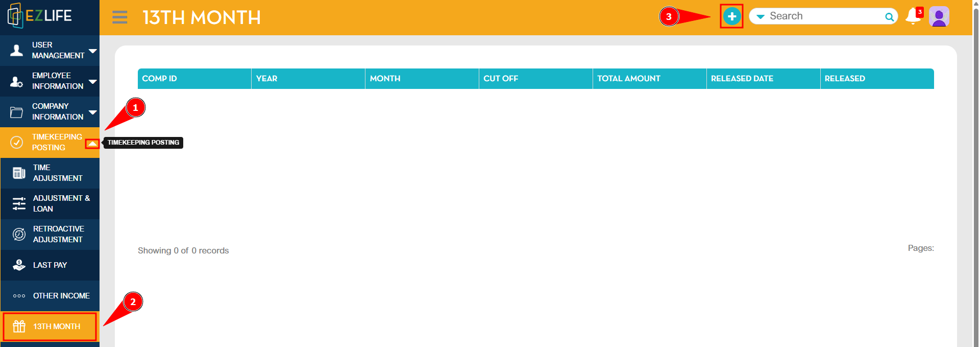Sort by COMP ID column header
Viewport: 980px width, 347px height.
(194, 79)
